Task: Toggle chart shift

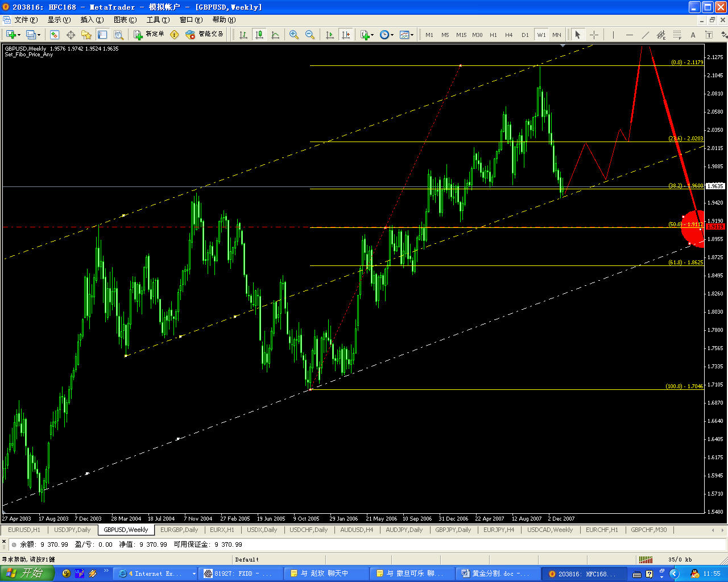Action: [x=346, y=35]
